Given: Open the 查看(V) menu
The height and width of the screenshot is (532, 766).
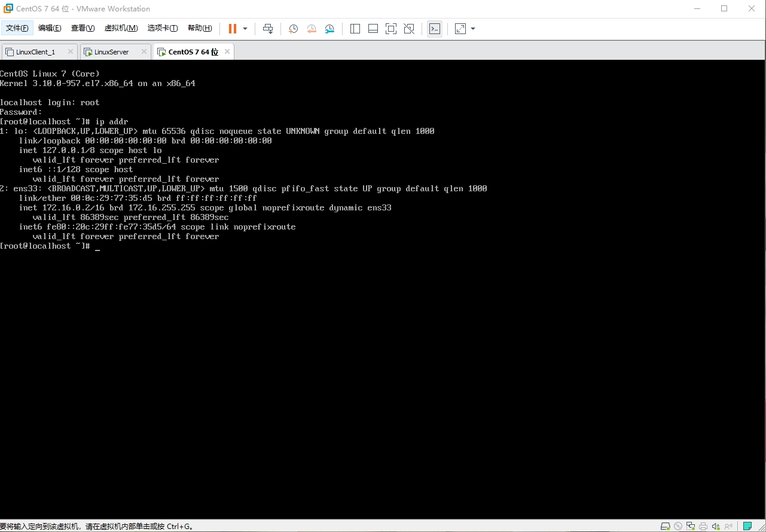Looking at the screenshot, I should pos(83,28).
